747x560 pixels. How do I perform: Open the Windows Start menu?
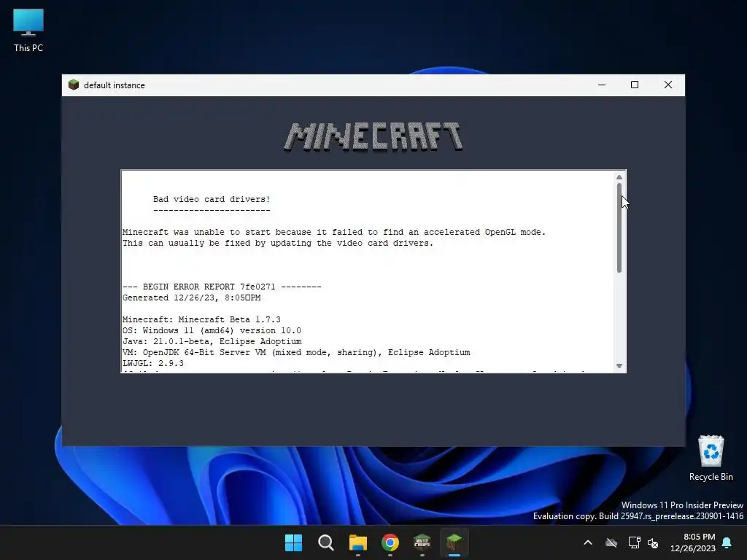click(293, 542)
